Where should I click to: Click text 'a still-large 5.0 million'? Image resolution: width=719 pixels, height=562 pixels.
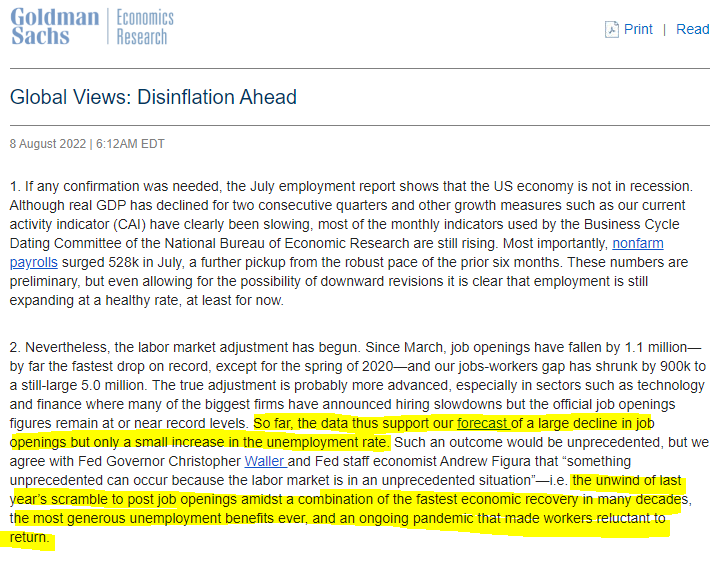tap(77, 385)
